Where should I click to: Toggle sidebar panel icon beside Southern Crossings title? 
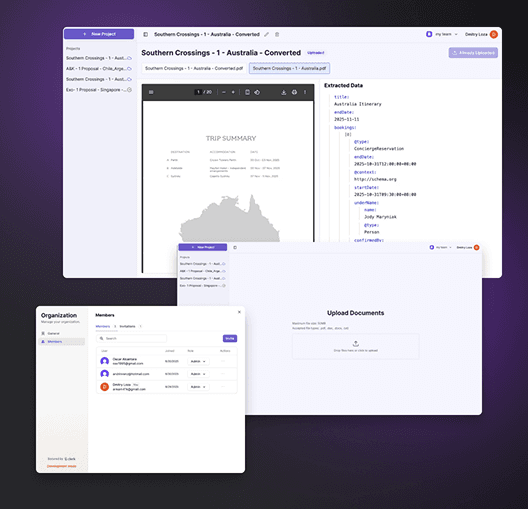coord(145,34)
